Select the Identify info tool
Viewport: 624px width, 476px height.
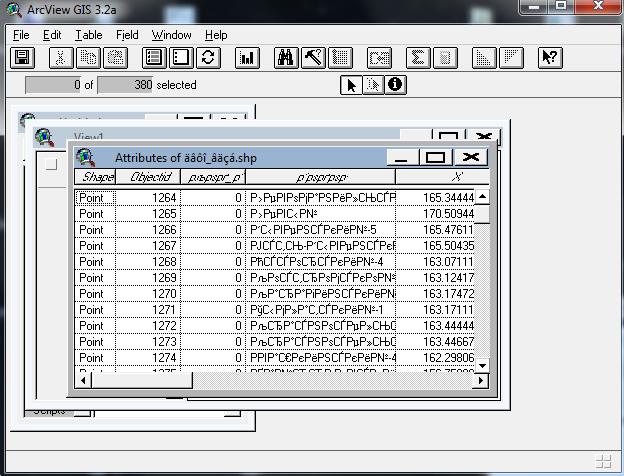pyautogui.click(x=395, y=85)
